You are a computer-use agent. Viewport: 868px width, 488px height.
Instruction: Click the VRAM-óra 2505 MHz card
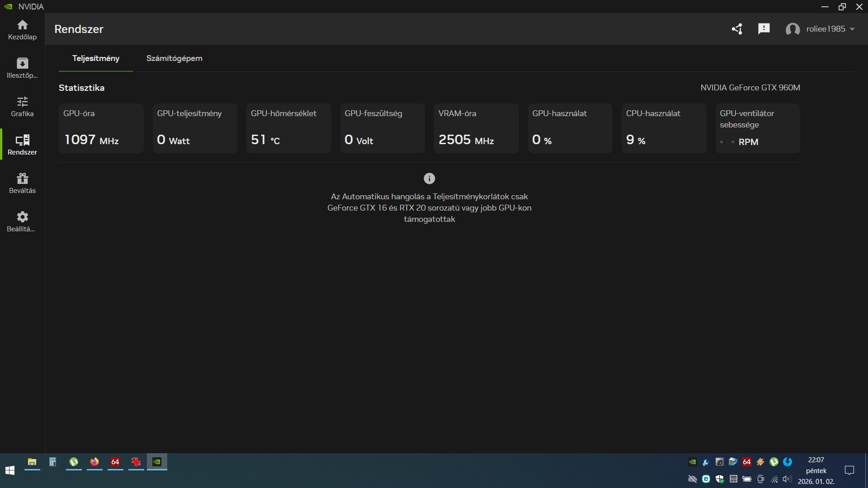[x=476, y=128]
